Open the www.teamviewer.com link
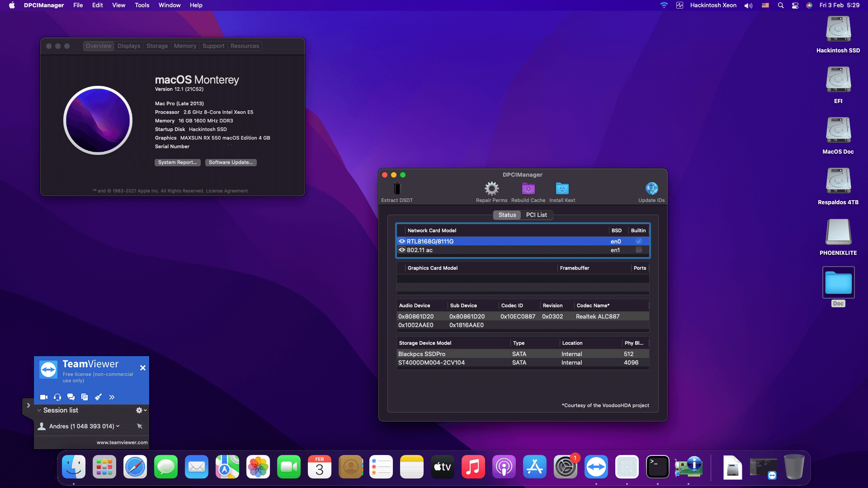 tap(122, 442)
